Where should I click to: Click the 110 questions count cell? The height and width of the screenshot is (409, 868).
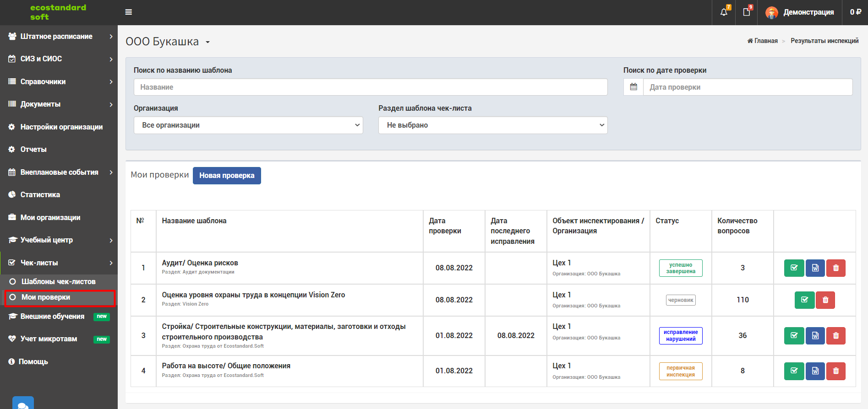(742, 300)
